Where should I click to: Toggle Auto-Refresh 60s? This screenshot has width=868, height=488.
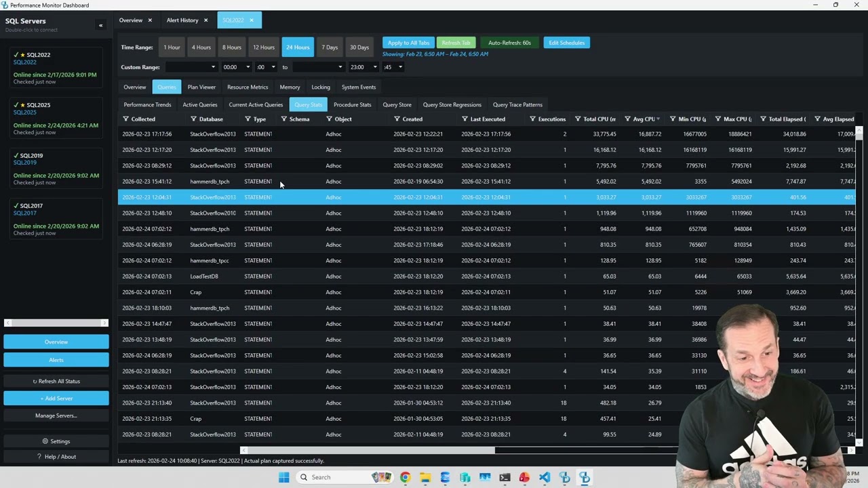coord(509,43)
